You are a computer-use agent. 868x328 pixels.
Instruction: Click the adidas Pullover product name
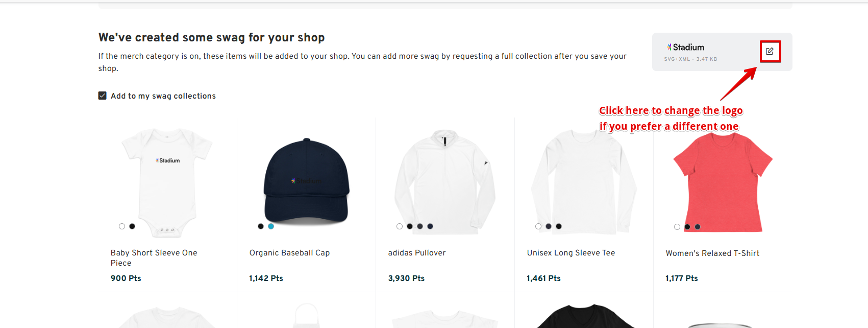(x=417, y=253)
